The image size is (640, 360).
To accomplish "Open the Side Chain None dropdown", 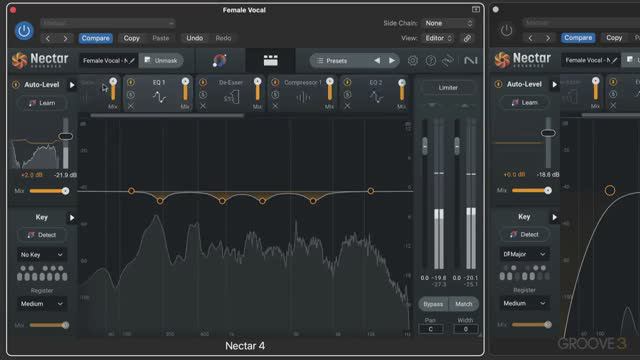I will tap(448, 23).
